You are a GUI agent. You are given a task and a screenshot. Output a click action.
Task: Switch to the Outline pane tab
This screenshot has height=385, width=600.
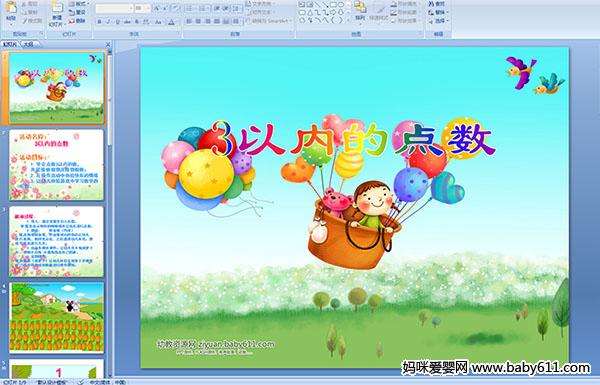tap(28, 44)
